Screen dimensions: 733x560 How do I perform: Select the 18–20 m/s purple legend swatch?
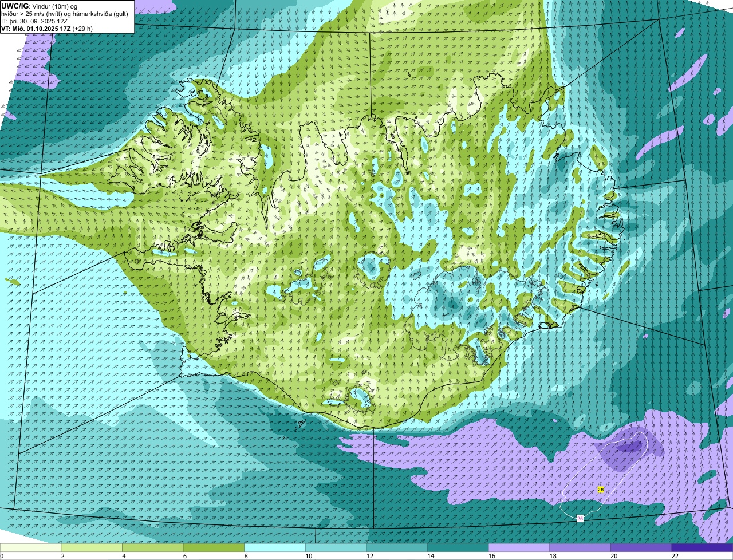click(580, 547)
